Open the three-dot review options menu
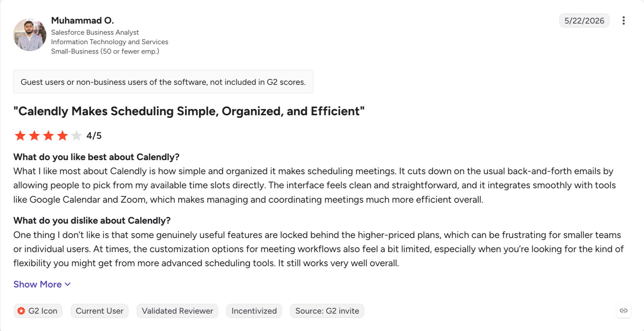The height and width of the screenshot is (331, 644). (623, 21)
